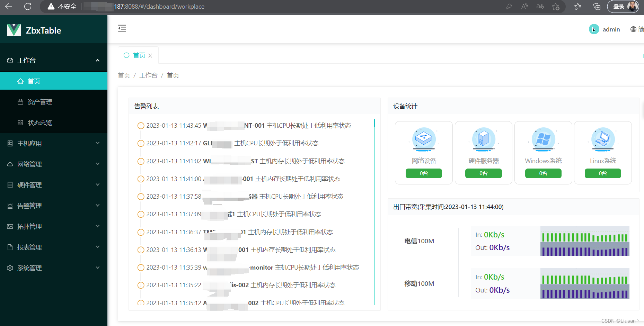Refresh the 首页 tab via its refresh icon
Screen dimensions: 644x326
(x=126, y=55)
